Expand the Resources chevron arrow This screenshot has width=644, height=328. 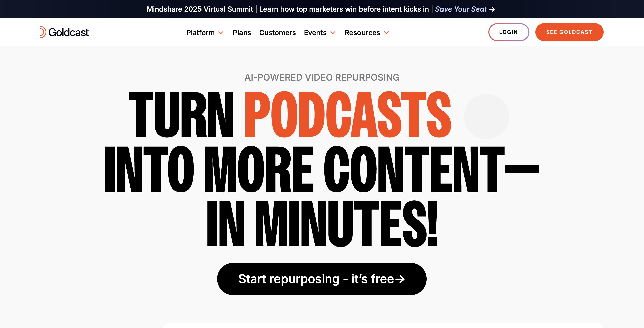386,33
